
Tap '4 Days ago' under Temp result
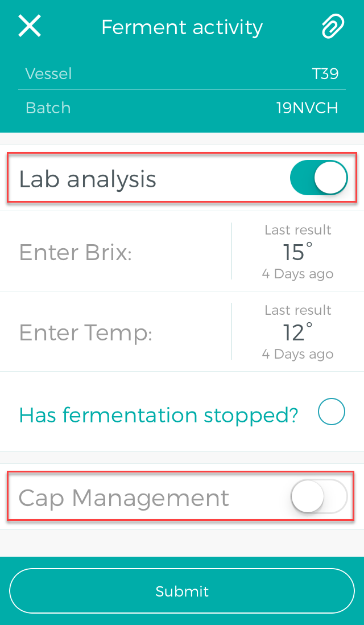click(297, 354)
